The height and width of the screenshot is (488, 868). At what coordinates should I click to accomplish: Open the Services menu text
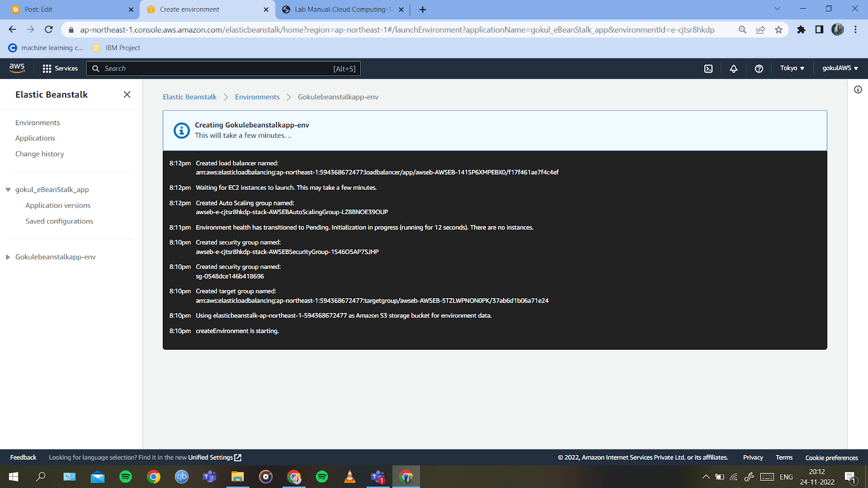66,68
